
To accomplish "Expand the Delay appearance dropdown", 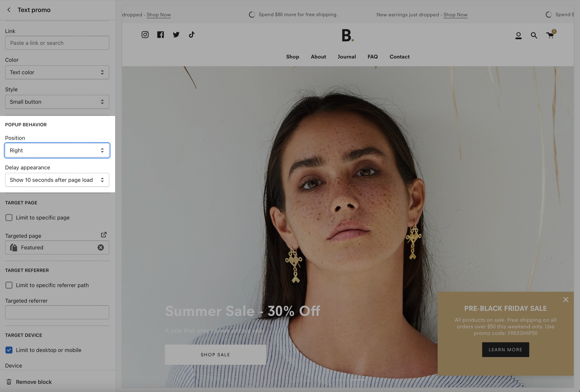I will [x=57, y=180].
